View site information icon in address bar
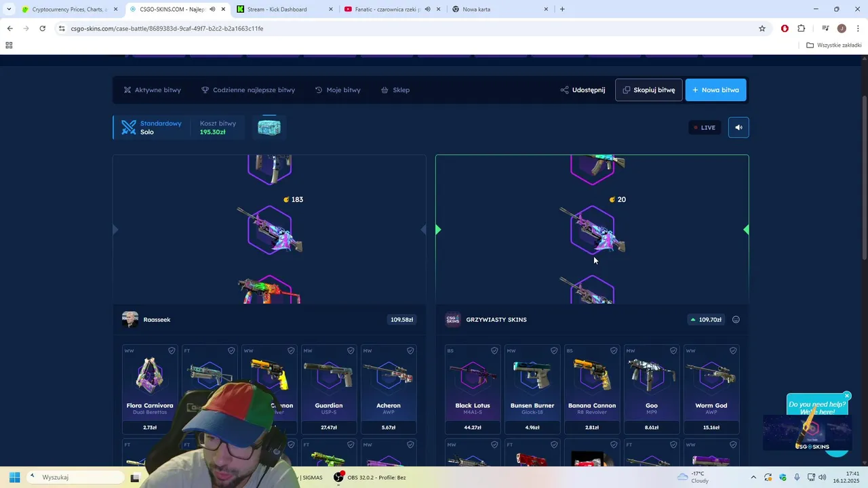This screenshot has height=488, width=868. tap(62, 28)
